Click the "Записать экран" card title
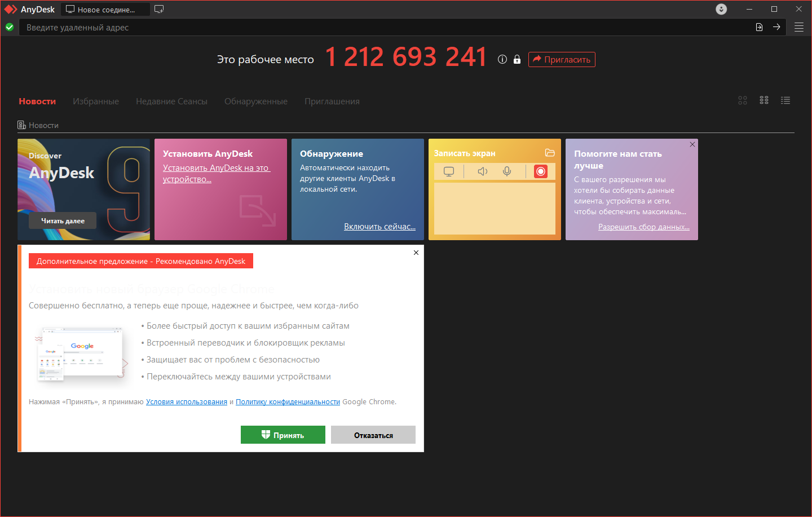The width and height of the screenshot is (812, 517). pyautogui.click(x=465, y=153)
